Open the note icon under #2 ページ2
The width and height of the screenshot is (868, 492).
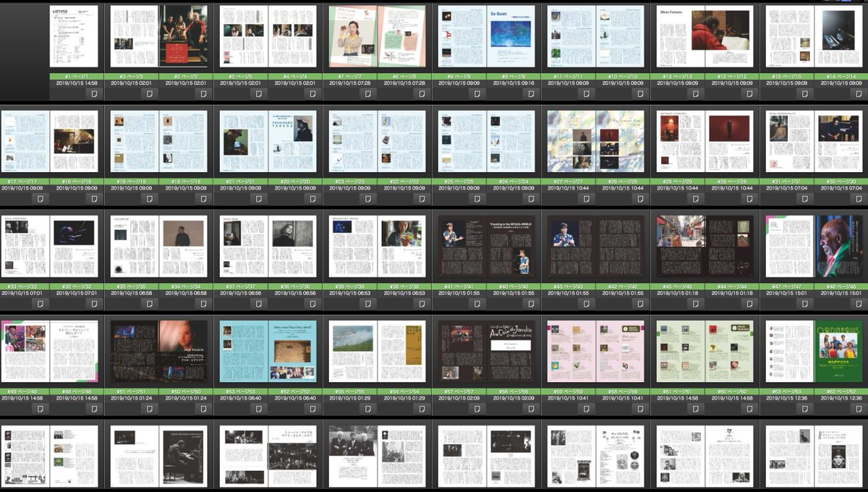click(203, 93)
